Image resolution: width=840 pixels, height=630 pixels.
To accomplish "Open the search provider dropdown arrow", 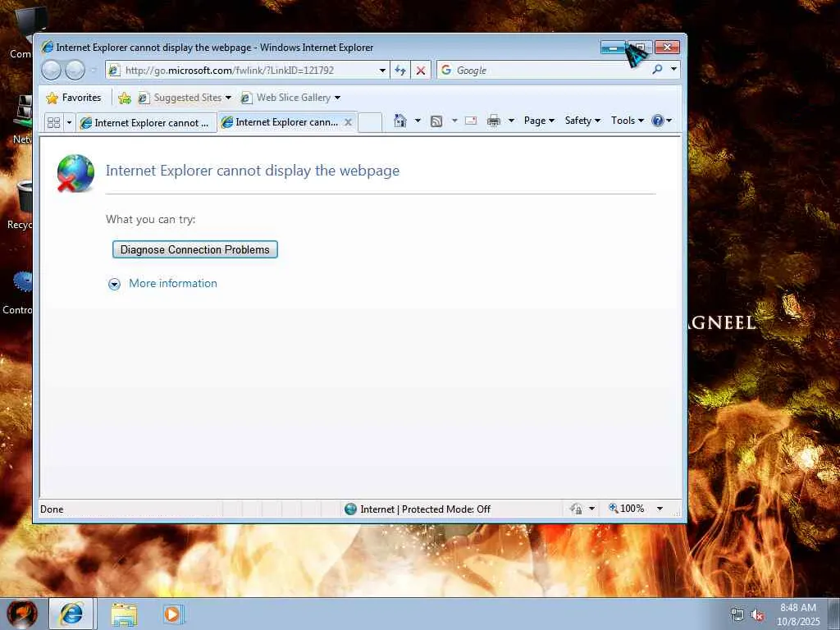I will tap(674, 69).
